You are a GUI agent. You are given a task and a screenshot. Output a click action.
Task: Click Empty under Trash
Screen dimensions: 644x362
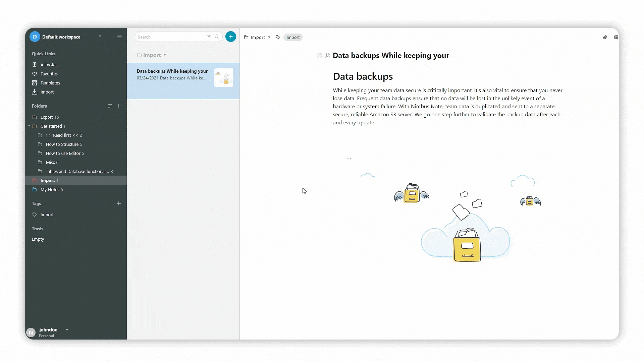(x=38, y=239)
